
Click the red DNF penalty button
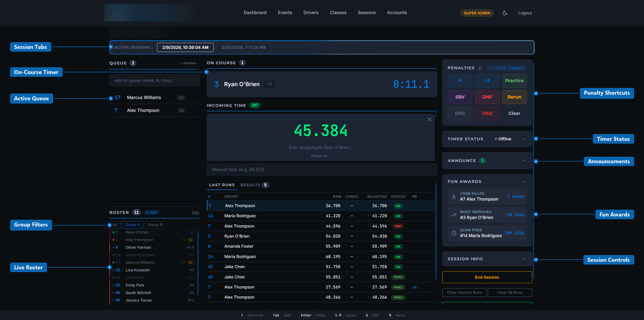click(x=487, y=97)
